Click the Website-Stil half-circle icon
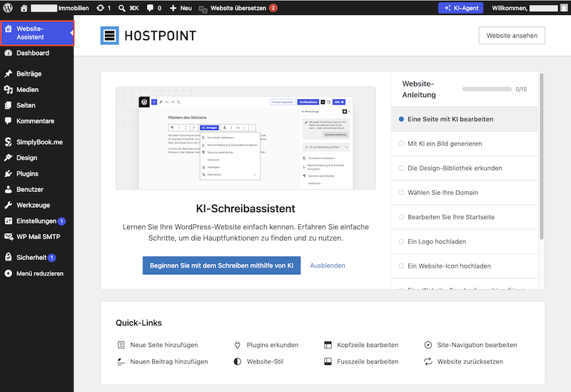Viewport: 571px width, 392px height. [238, 361]
